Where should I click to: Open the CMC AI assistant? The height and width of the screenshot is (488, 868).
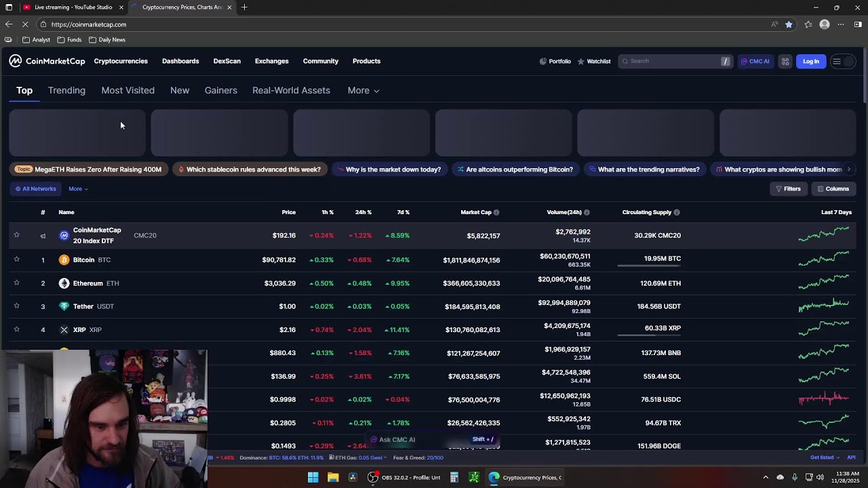(755, 61)
